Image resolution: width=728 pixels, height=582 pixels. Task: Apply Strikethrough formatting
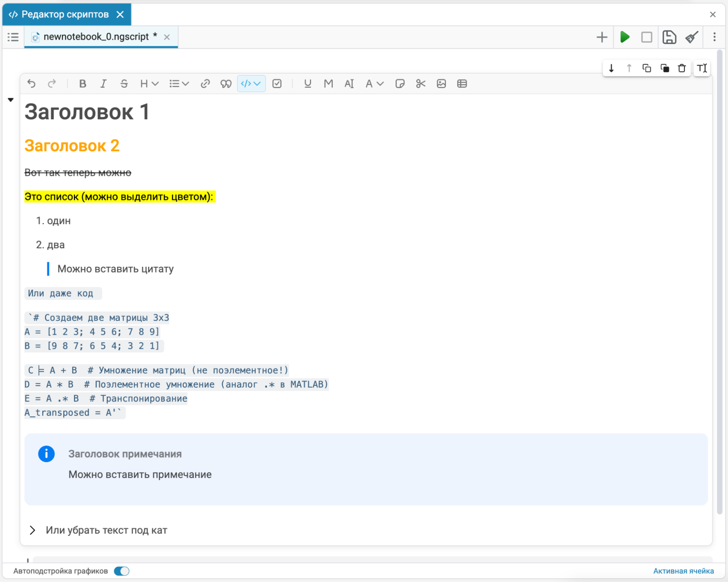(x=124, y=84)
